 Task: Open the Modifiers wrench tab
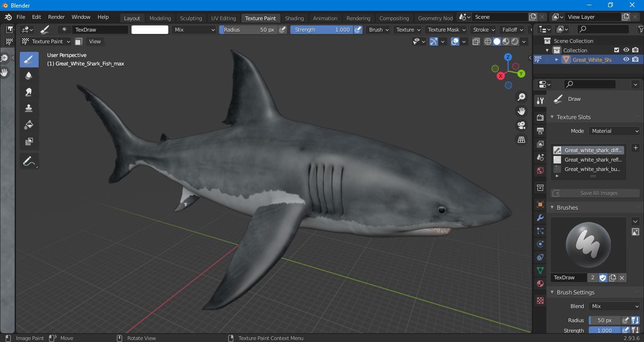[x=540, y=218]
